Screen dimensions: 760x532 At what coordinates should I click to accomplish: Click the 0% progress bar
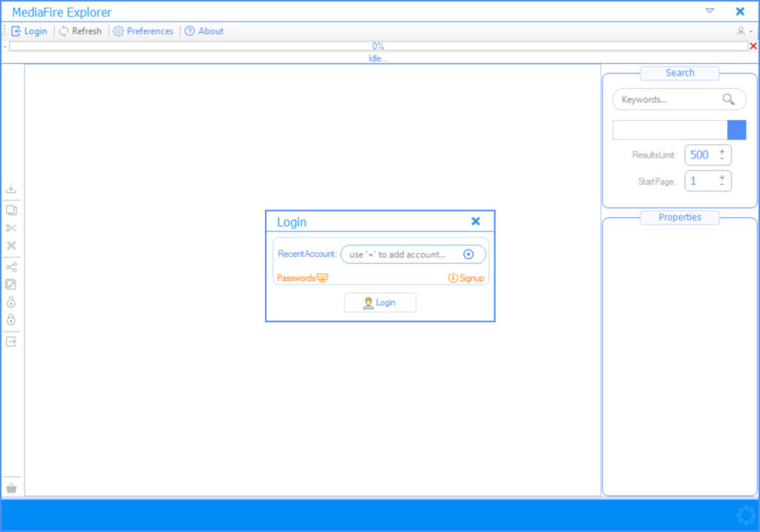pyautogui.click(x=379, y=46)
